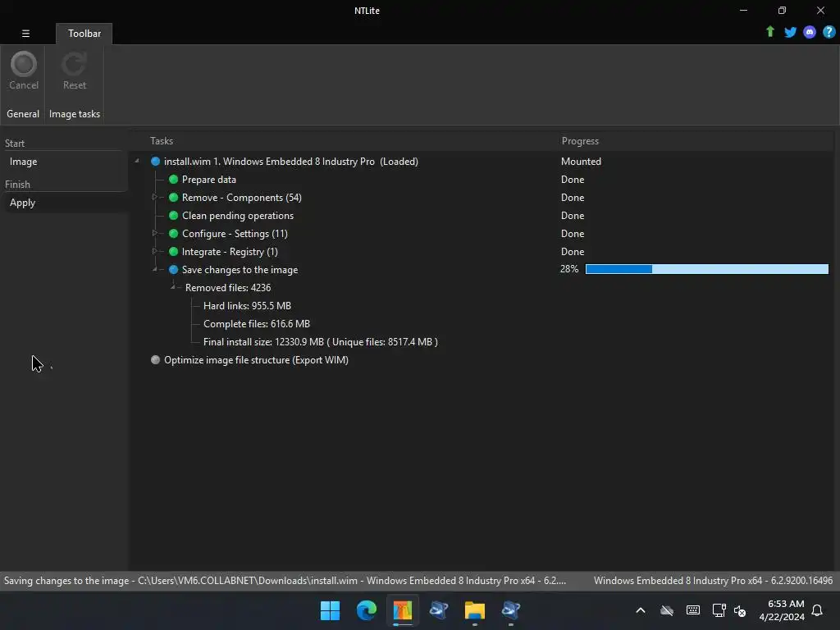The image size is (840, 630).
Task: Collapse the install.wim tree node
Action: pos(137,161)
